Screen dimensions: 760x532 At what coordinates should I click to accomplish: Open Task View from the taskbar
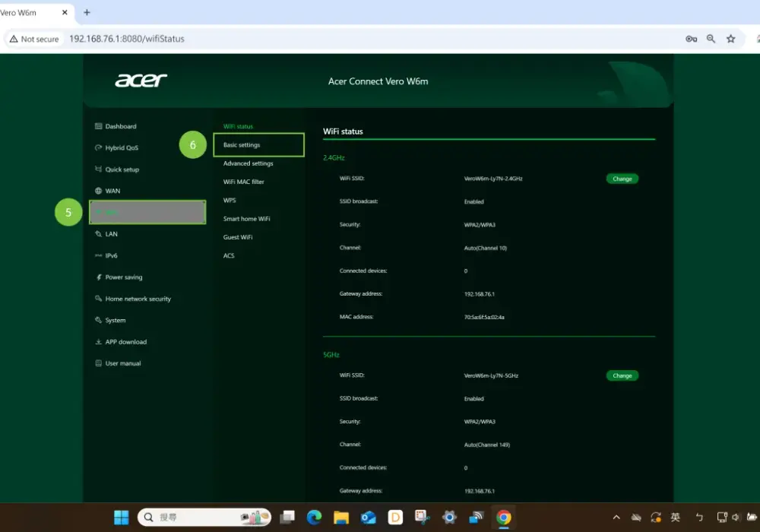point(287,518)
